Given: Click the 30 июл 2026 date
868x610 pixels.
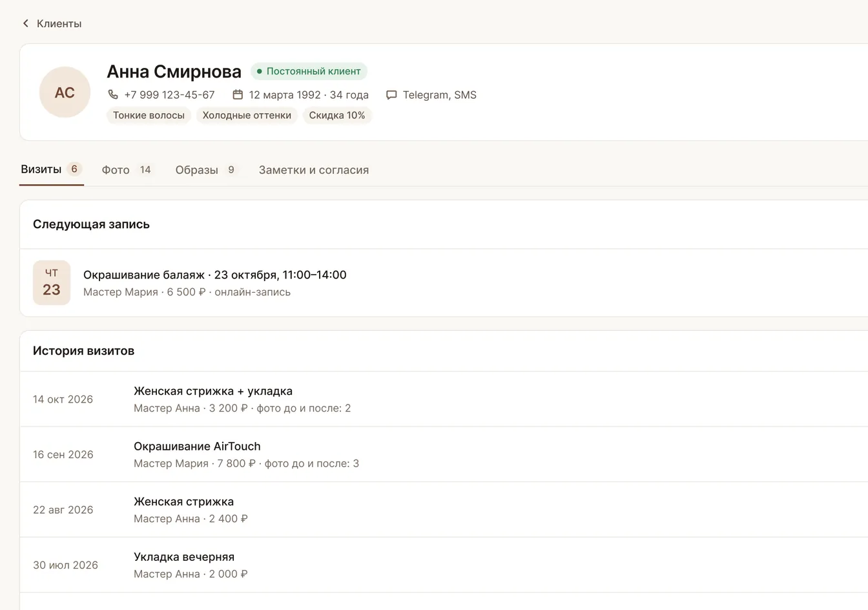Looking at the screenshot, I should point(65,565).
